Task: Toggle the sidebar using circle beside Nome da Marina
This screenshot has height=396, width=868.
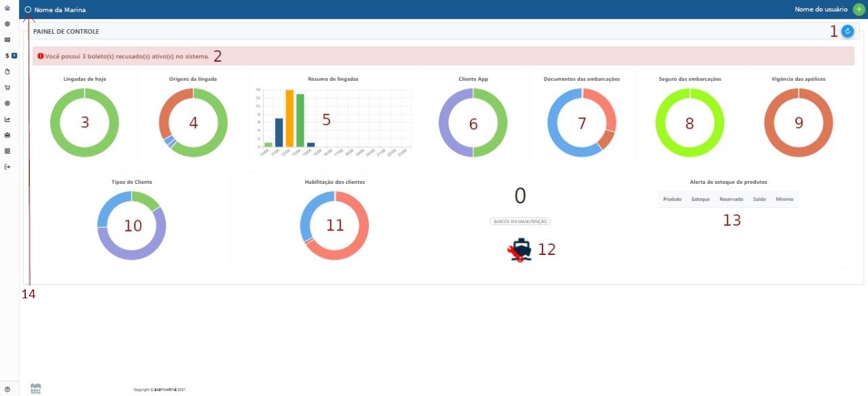Action: click(x=28, y=10)
